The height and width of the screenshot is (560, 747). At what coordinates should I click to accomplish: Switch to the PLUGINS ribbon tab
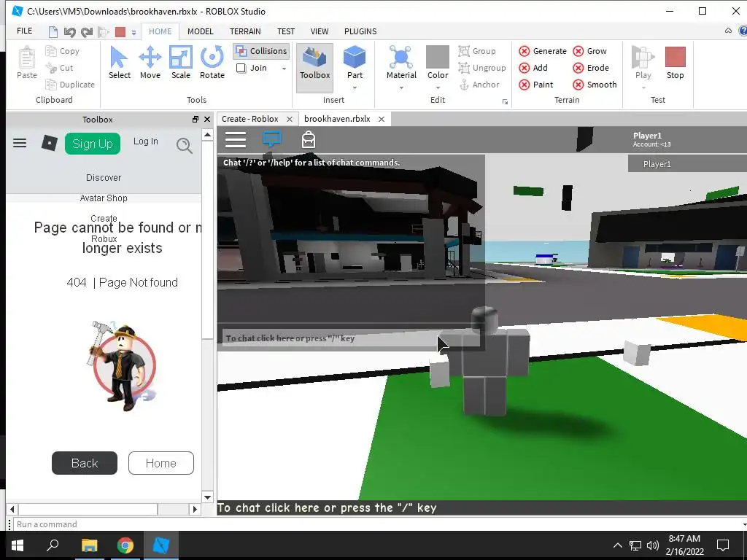[x=360, y=31]
